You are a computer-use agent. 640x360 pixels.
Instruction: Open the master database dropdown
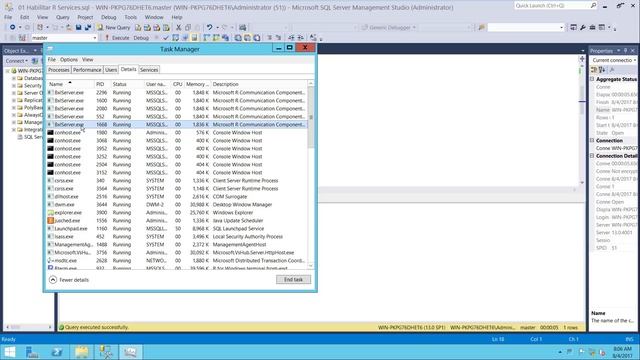[95, 38]
